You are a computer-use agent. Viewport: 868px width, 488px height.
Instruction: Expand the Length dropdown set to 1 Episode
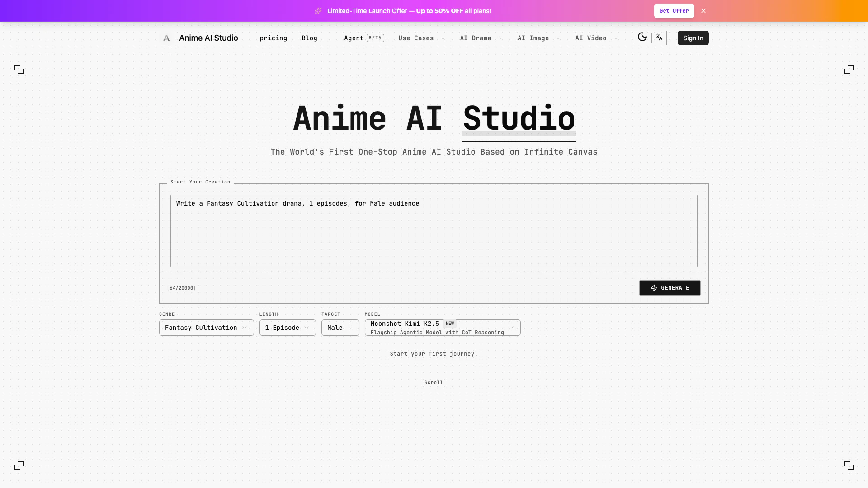[287, 328]
